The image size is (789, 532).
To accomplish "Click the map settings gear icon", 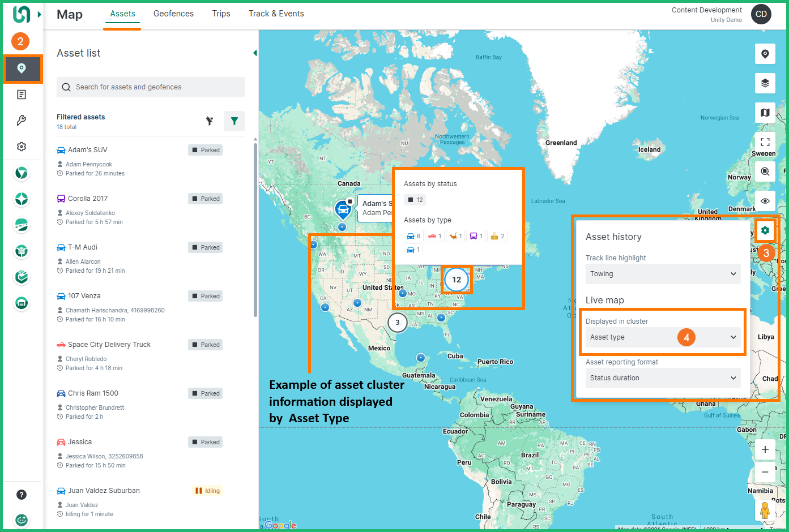I will (x=765, y=230).
